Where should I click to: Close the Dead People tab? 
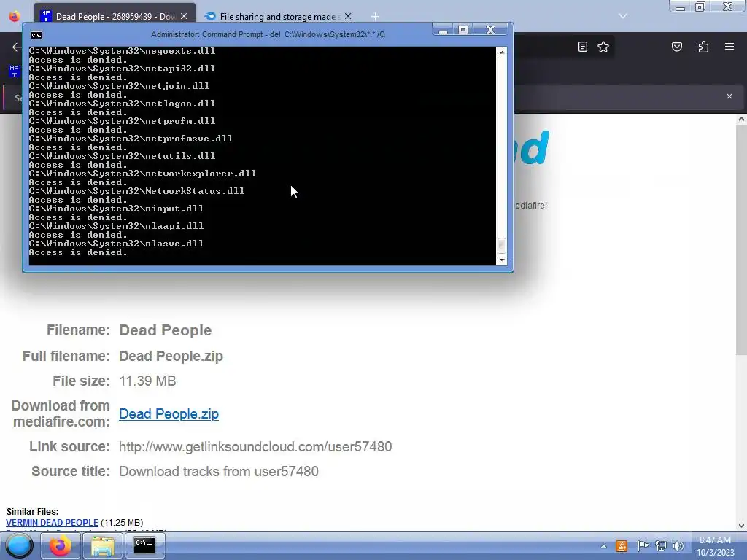[x=184, y=16]
